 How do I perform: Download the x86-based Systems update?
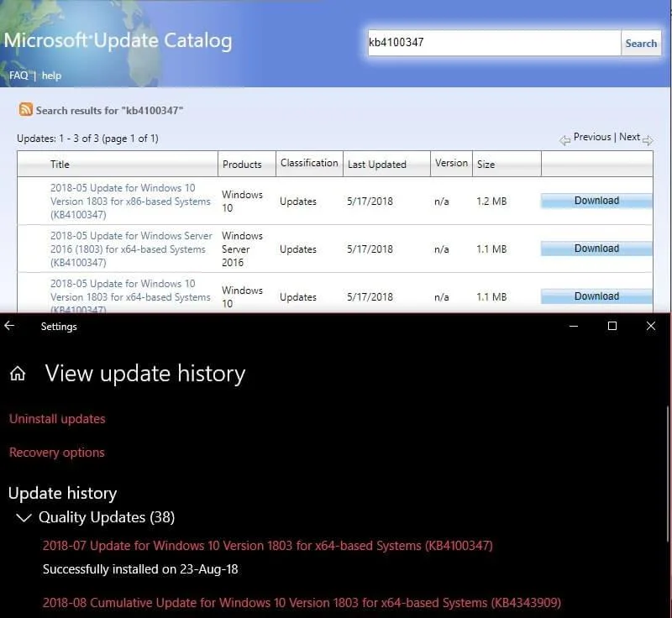pos(596,201)
